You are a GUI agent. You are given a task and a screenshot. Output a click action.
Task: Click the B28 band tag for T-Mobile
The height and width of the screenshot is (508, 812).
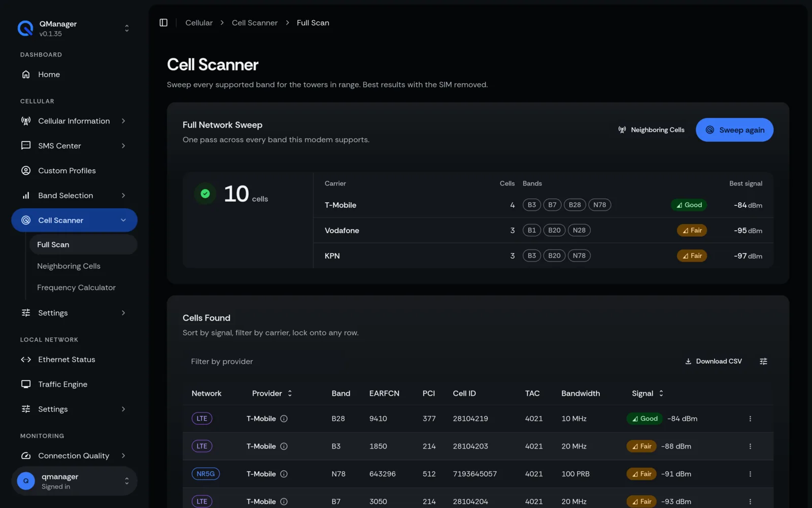[574, 205]
